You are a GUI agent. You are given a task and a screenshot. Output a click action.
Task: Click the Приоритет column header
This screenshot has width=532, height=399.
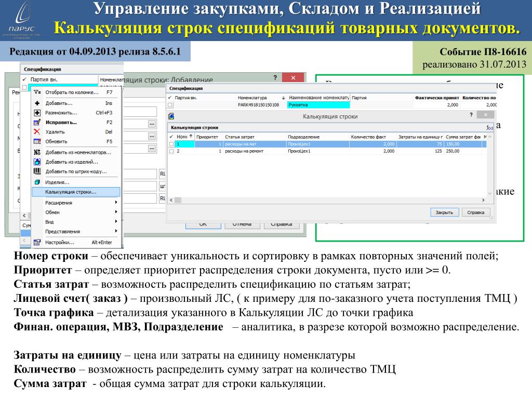(209, 137)
